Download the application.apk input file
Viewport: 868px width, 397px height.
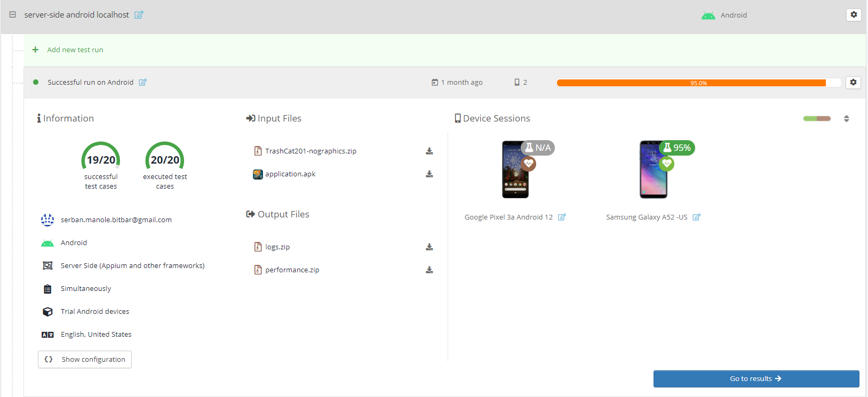coord(429,174)
